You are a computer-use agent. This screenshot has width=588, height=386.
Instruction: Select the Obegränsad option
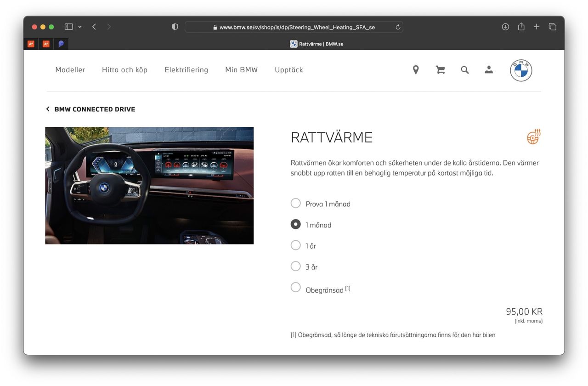coord(295,287)
